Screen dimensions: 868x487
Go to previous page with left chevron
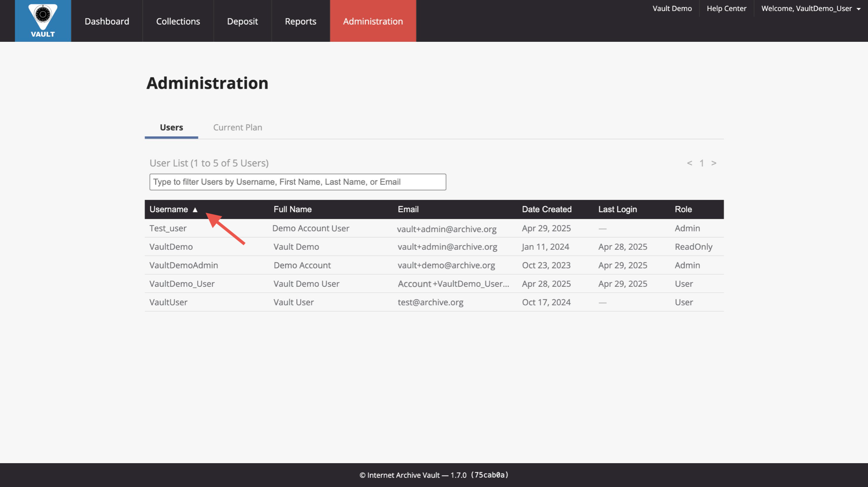pos(689,163)
